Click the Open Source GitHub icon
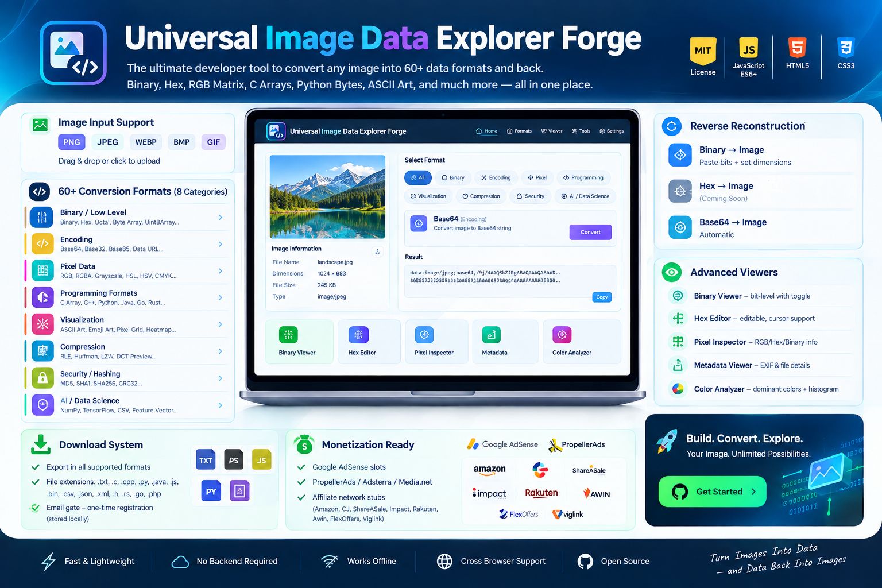The image size is (882, 588). pyautogui.click(x=585, y=561)
